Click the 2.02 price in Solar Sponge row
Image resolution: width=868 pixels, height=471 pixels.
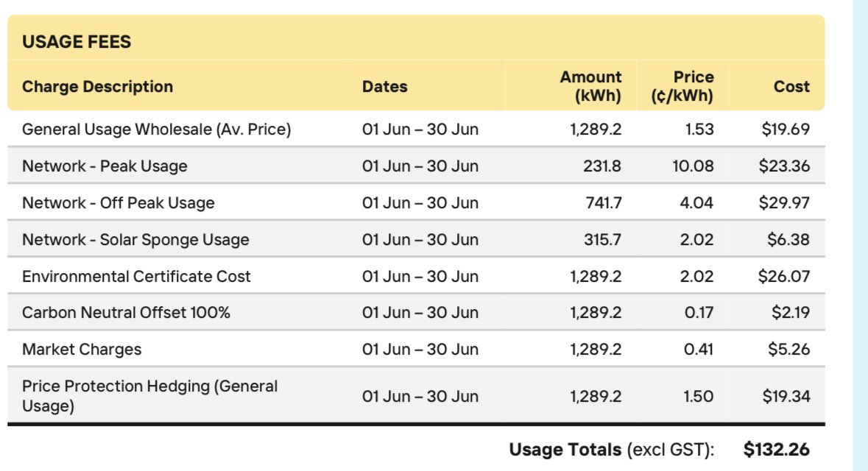coord(696,240)
